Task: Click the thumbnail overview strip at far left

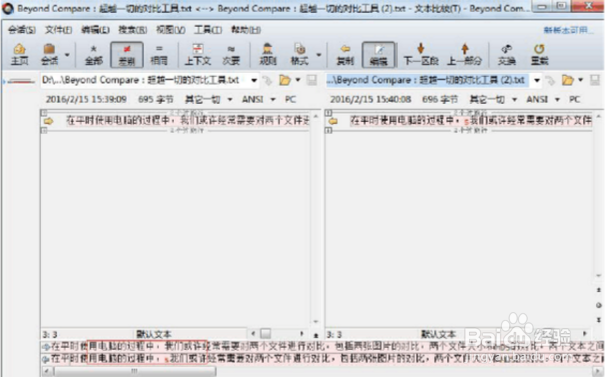Action: tap(21, 81)
